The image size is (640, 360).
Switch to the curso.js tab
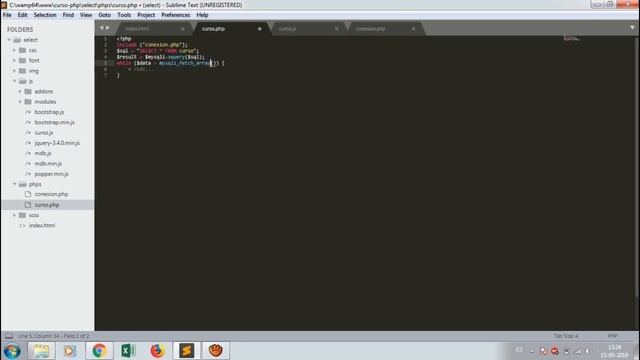coord(287,29)
